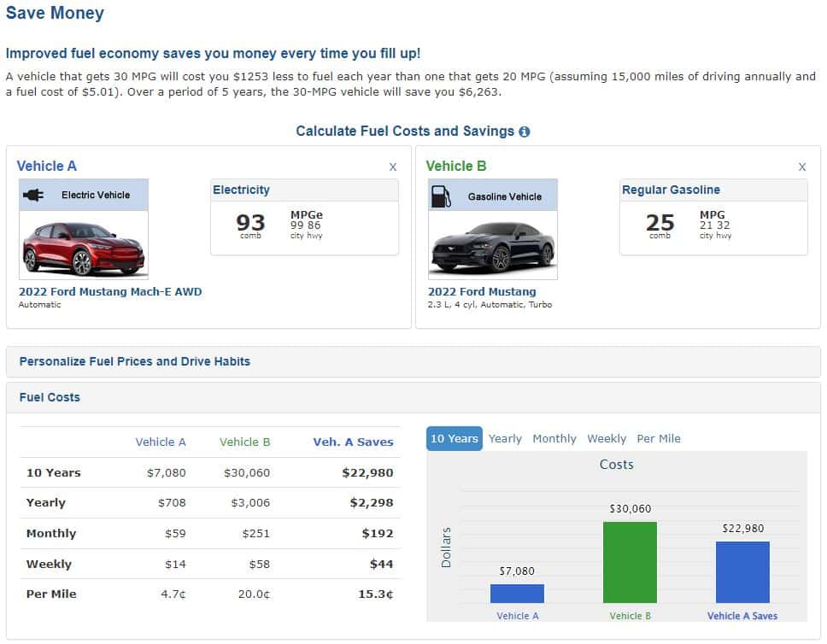
Task: Switch chart to the Yearly tab
Action: (x=505, y=439)
